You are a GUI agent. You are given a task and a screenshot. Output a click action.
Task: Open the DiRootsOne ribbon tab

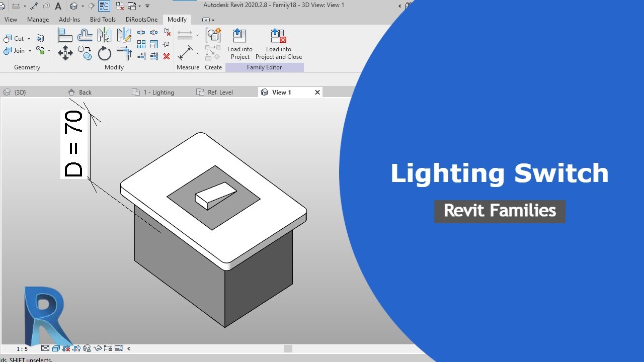pos(141,20)
